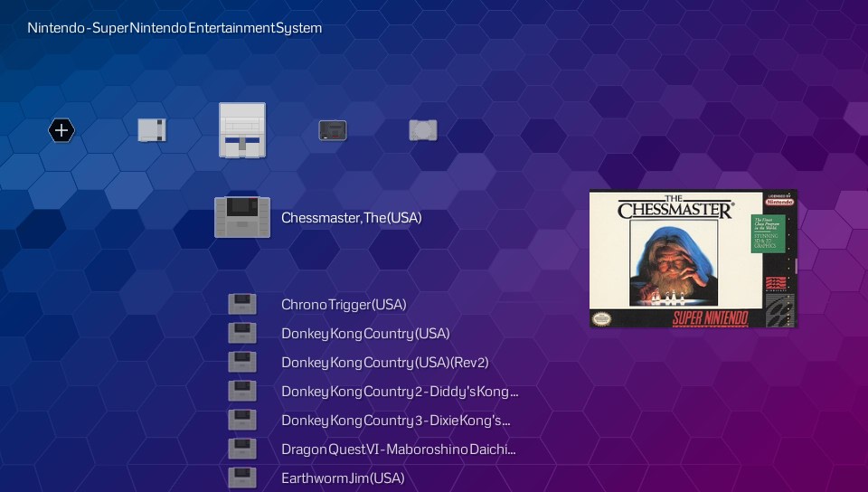The width and height of the screenshot is (868, 492).
Task: Select Earthworm Jim (USA) game
Action: [x=343, y=478]
